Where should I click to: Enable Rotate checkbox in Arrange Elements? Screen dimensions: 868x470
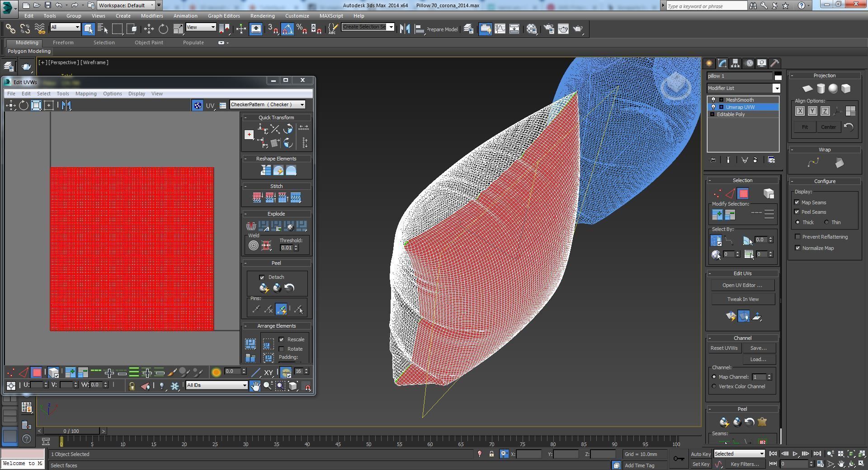(x=282, y=349)
